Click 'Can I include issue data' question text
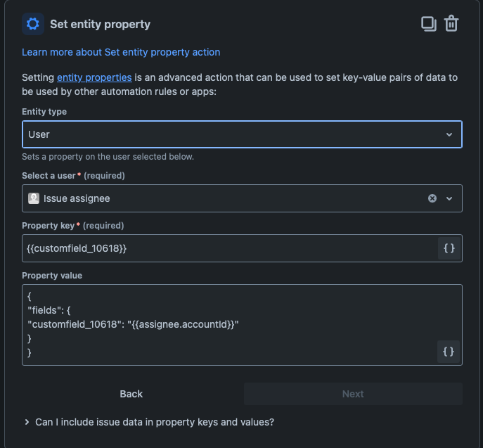This screenshot has width=483, height=448. pos(155,422)
